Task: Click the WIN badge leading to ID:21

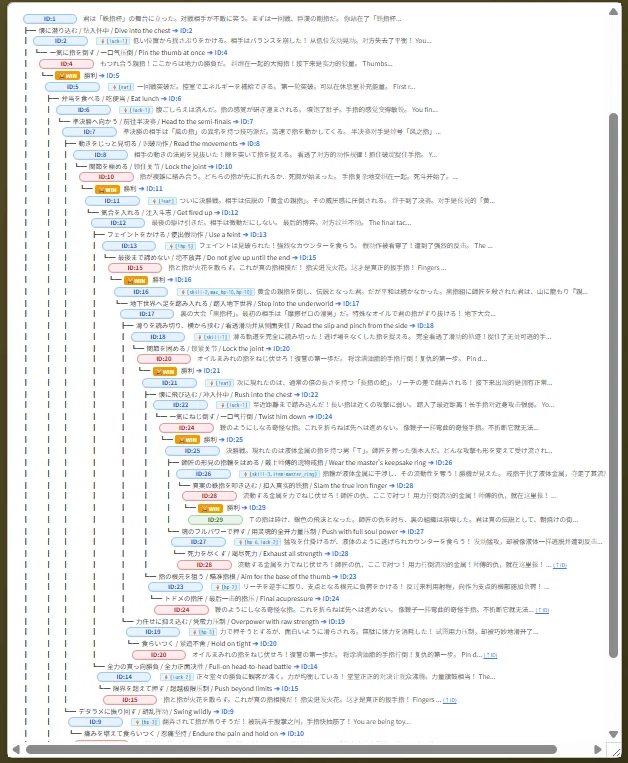Action: pos(164,371)
